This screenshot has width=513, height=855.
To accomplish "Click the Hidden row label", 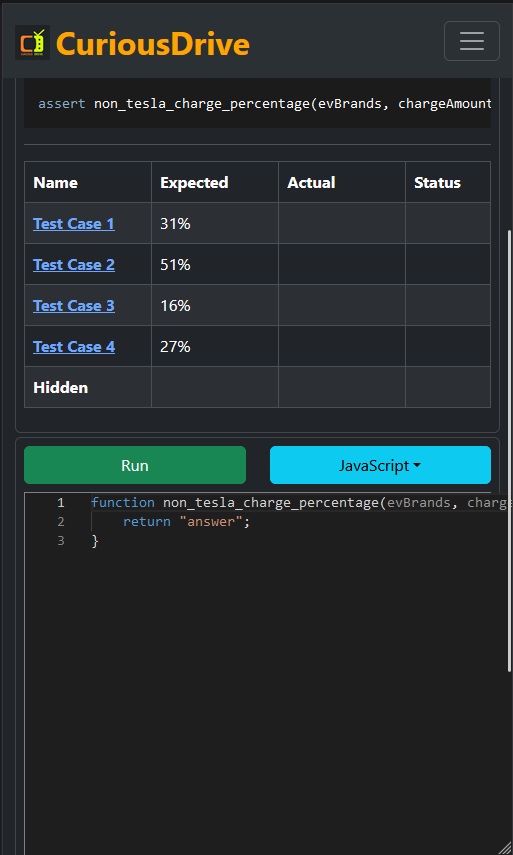I will coord(61,387).
